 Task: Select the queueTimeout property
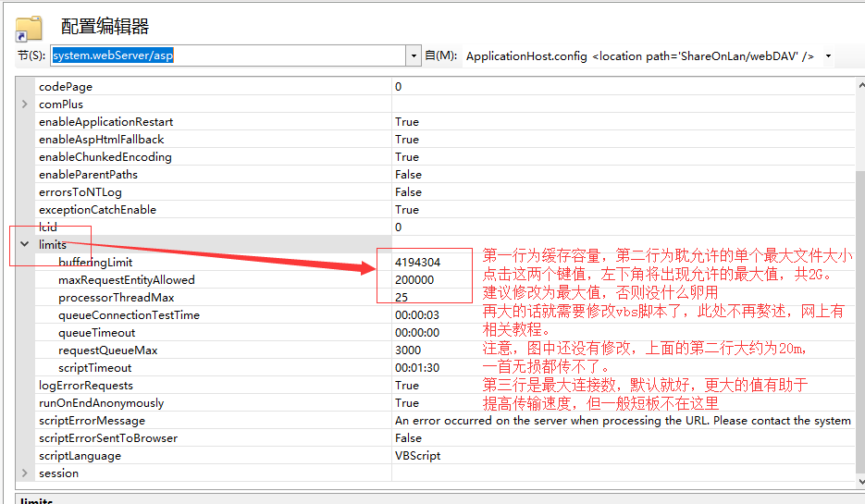click(x=97, y=333)
